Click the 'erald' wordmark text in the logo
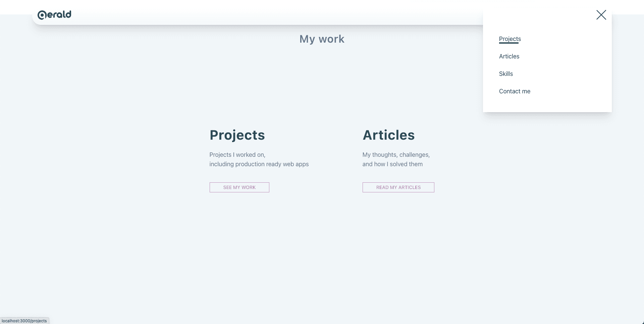 point(59,14)
